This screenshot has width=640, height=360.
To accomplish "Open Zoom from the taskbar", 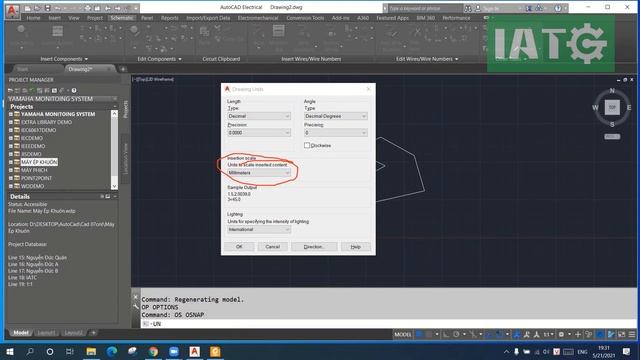I will click(174, 351).
